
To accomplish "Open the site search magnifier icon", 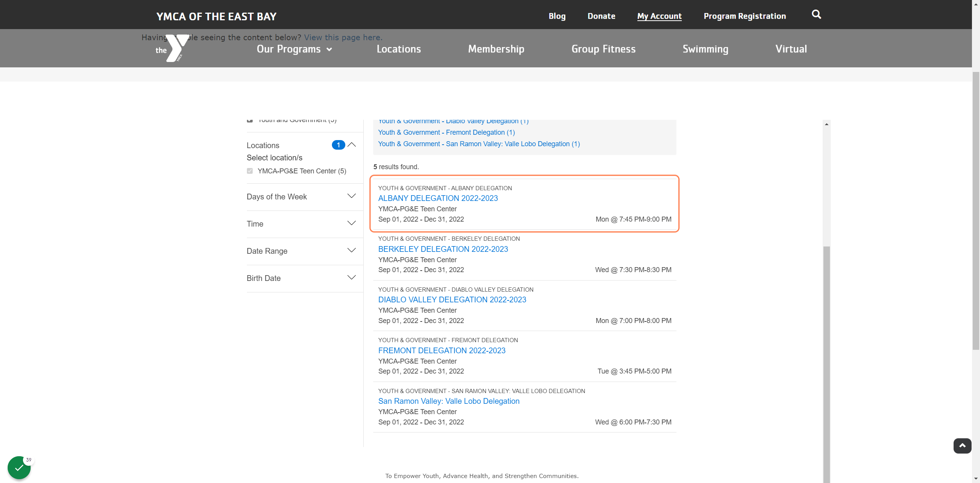I will [x=816, y=15].
